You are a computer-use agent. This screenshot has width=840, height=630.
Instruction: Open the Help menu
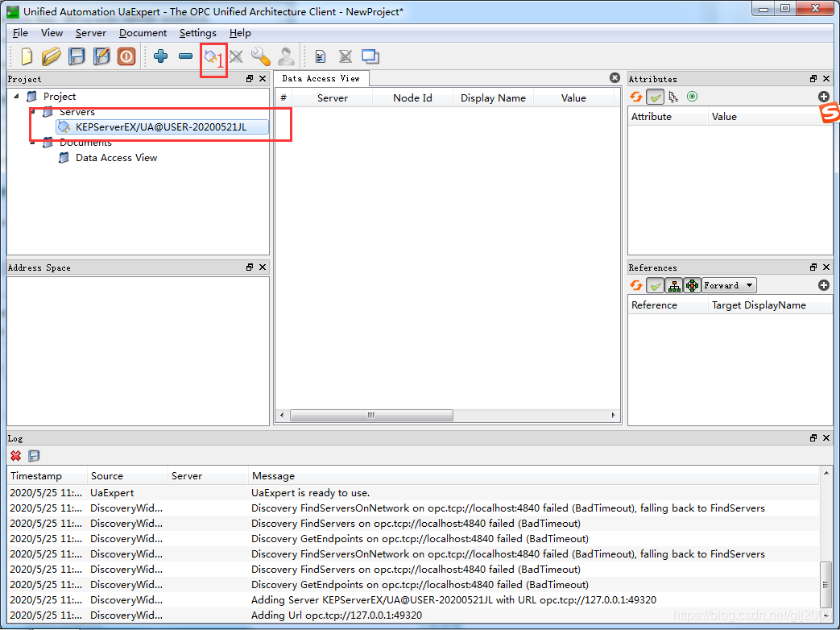pyautogui.click(x=240, y=33)
